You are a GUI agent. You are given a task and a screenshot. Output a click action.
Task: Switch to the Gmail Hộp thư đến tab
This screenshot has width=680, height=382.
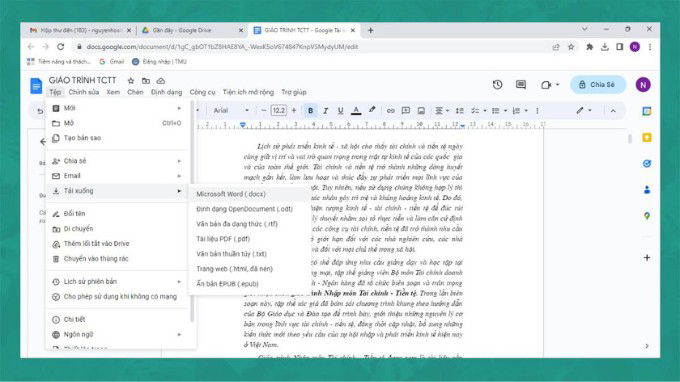pos(80,30)
